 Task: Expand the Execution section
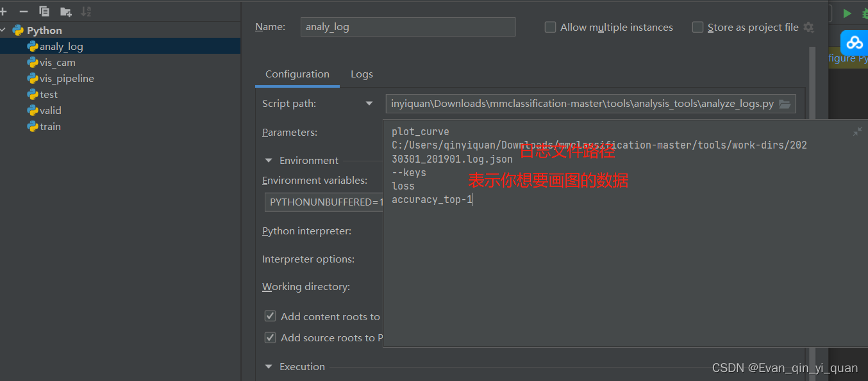(x=268, y=366)
